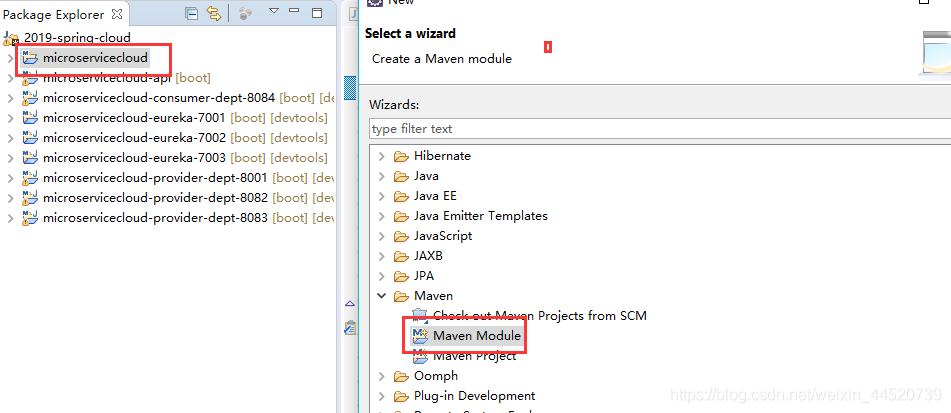The width and height of the screenshot is (951, 413).
Task: Expand Java Emitter Templates category
Action: click(381, 217)
